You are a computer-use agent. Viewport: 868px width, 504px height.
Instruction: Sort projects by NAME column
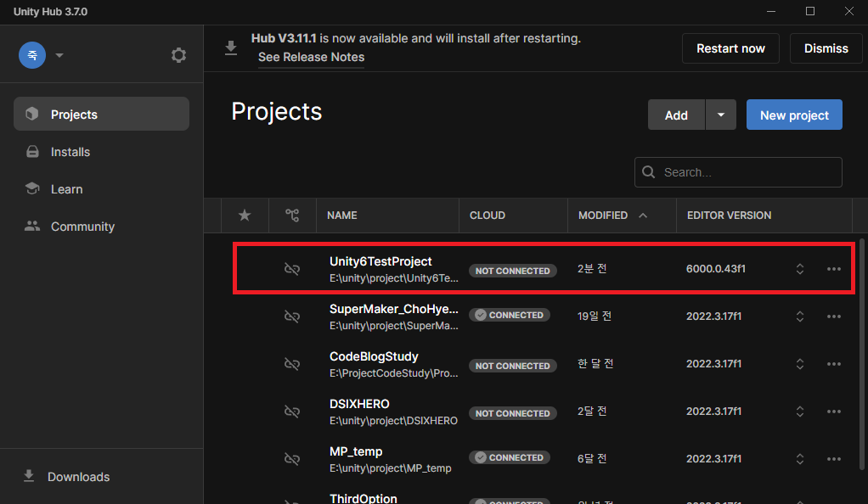pos(341,216)
